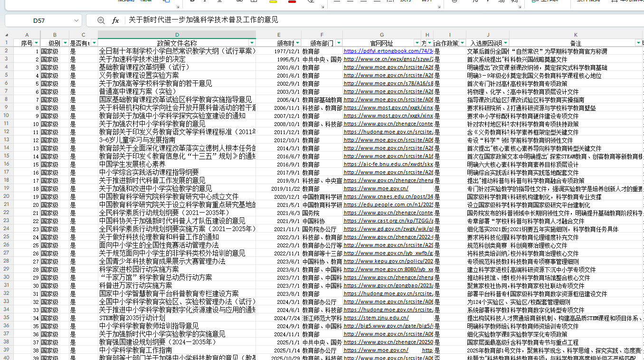644x360 pixels.
Task: Click cell 科学家进校园行动实施方案
Action: [177, 269]
